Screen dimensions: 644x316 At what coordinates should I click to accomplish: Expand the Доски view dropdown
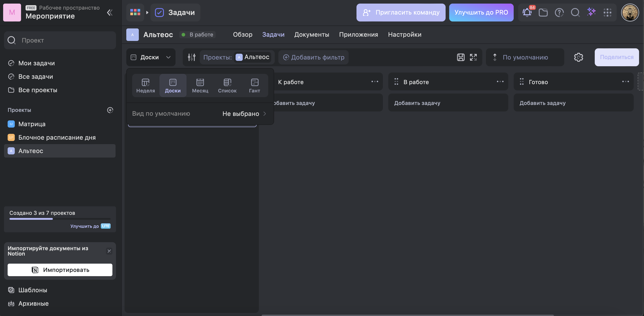pyautogui.click(x=151, y=57)
